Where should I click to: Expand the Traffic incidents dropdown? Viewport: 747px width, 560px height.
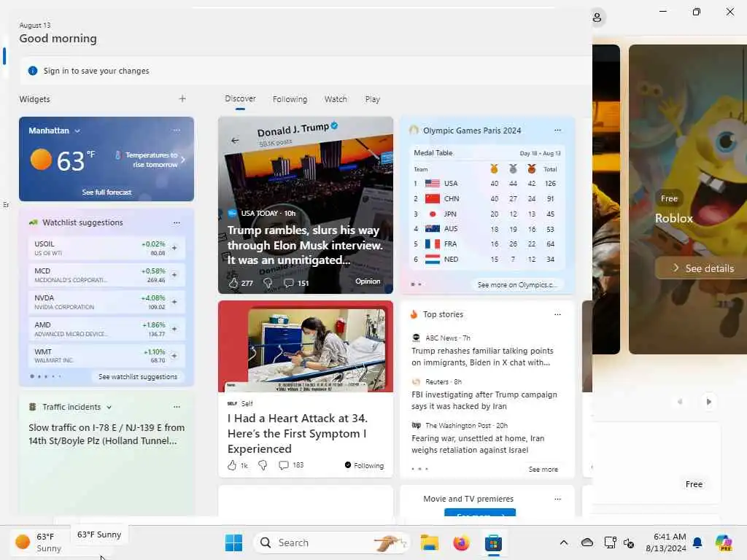click(x=109, y=407)
